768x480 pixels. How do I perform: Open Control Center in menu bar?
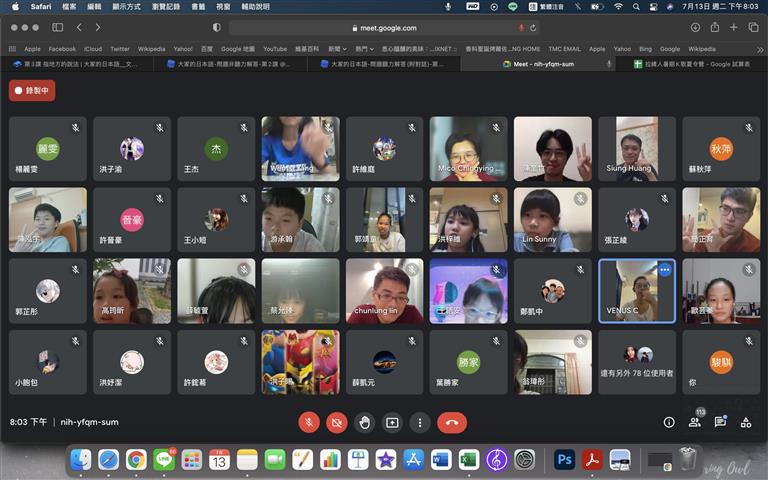[653, 6]
